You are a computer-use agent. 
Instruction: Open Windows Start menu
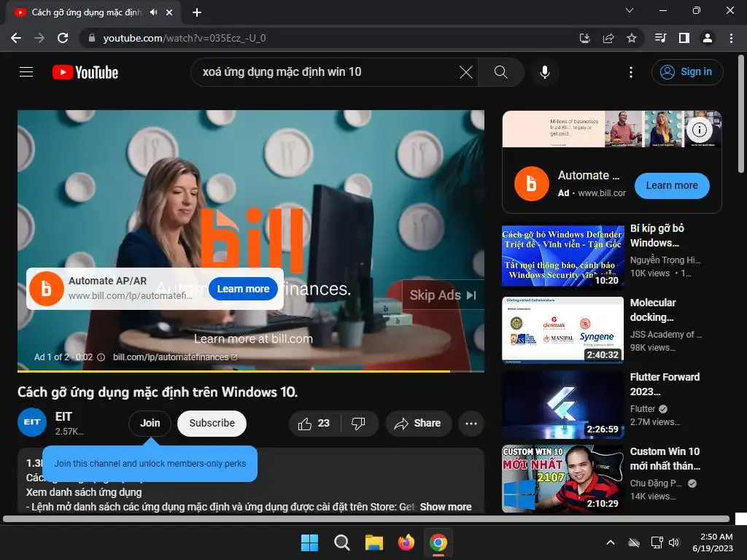click(309, 542)
